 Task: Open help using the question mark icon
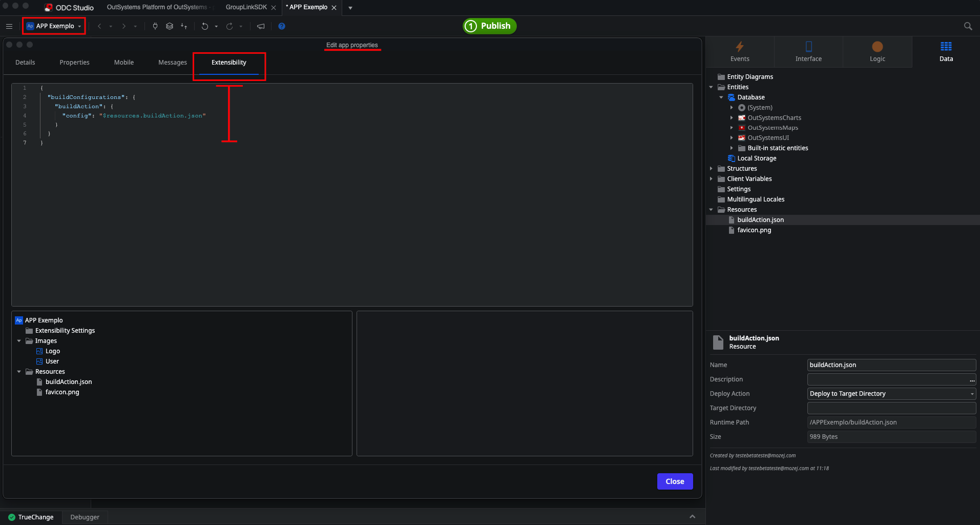[281, 26]
